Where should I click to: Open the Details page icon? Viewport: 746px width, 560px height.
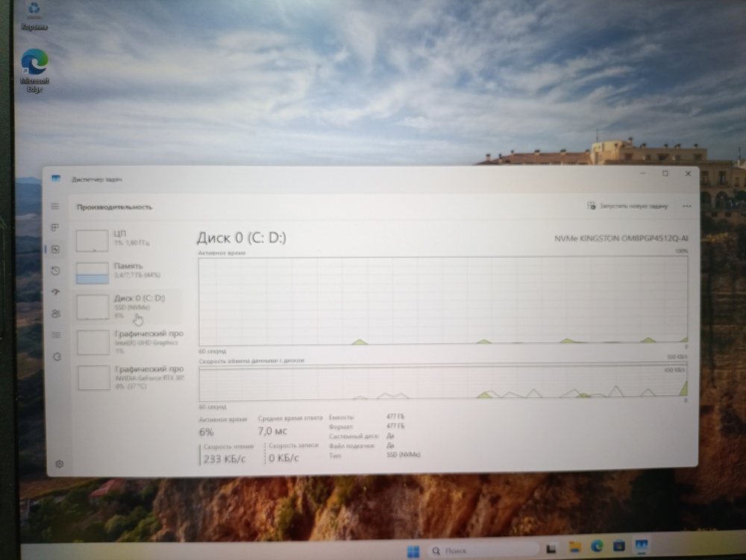point(56,336)
